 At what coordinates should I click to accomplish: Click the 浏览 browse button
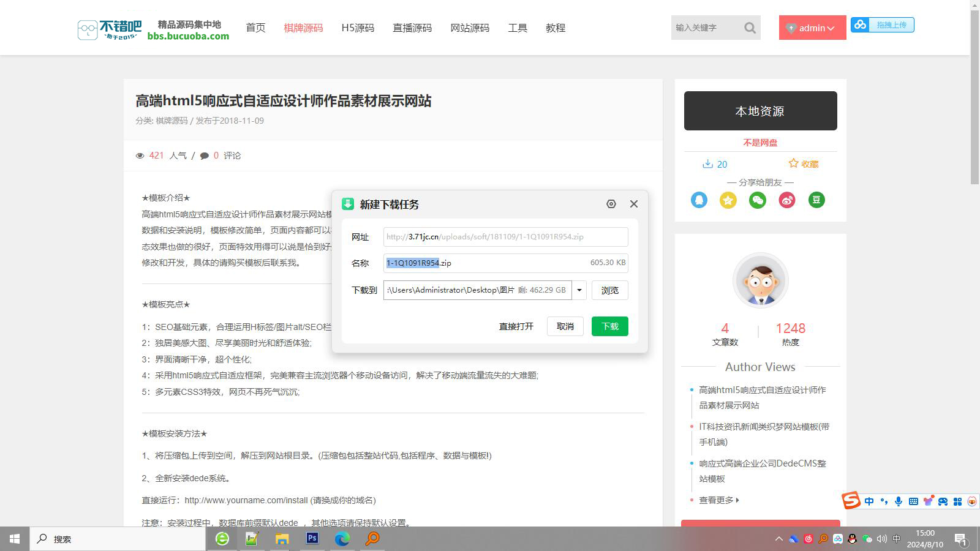point(609,290)
